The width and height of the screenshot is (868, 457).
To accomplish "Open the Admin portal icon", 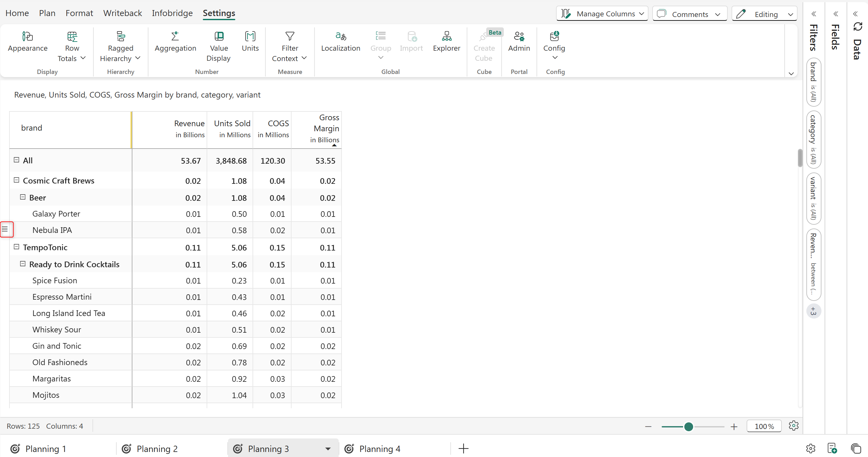I will (519, 37).
